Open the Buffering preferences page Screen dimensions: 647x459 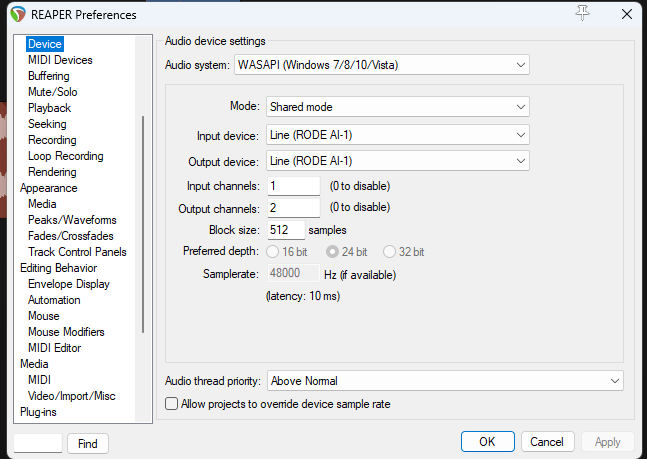(49, 76)
